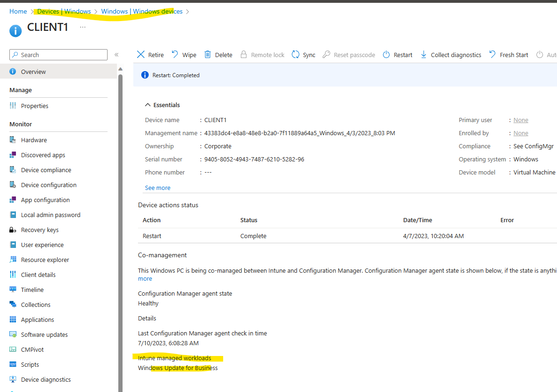
Task: Click the Delete trash can icon
Action: click(x=208, y=54)
